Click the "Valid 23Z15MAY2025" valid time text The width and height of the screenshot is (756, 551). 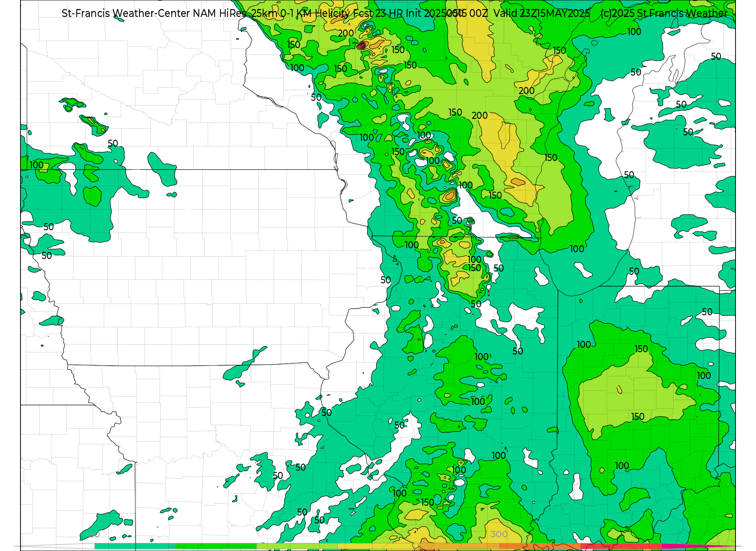pyautogui.click(x=542, y=13)
